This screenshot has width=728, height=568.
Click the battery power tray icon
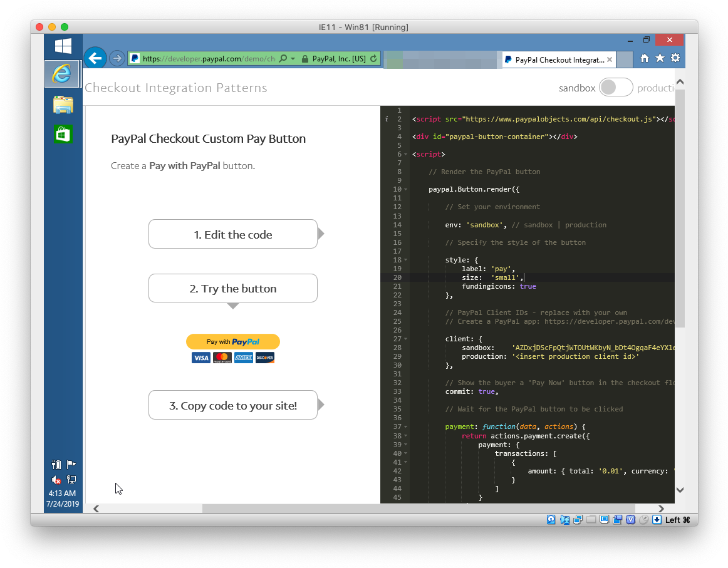pyautogui.click(x=56, y=465)
